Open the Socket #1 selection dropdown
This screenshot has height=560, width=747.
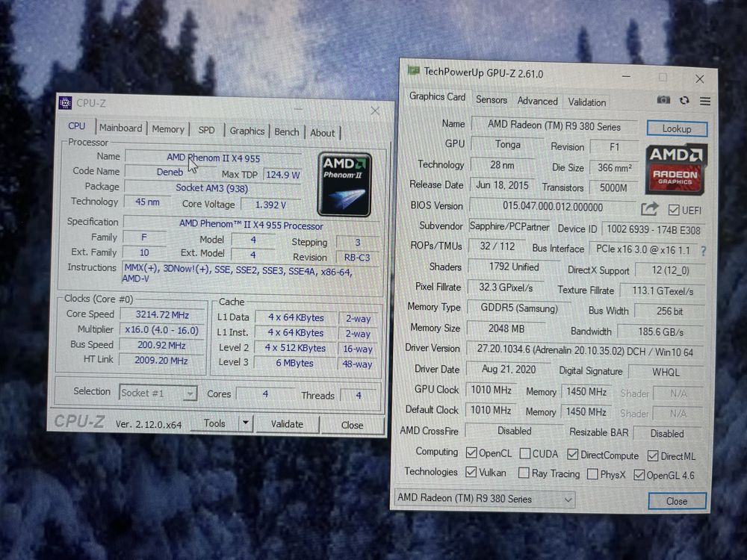pyautogui.click(x=158, y=393)
